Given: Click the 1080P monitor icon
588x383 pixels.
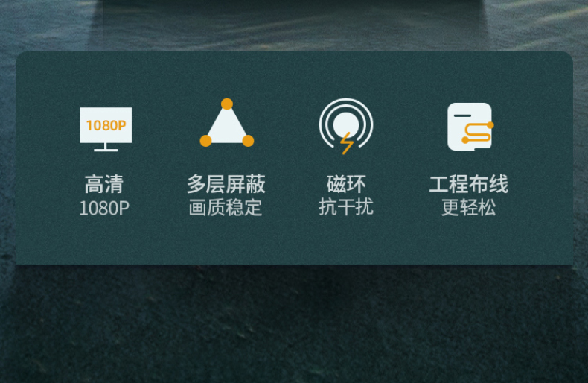Looking at the screenshot, I should coord(106,129).
